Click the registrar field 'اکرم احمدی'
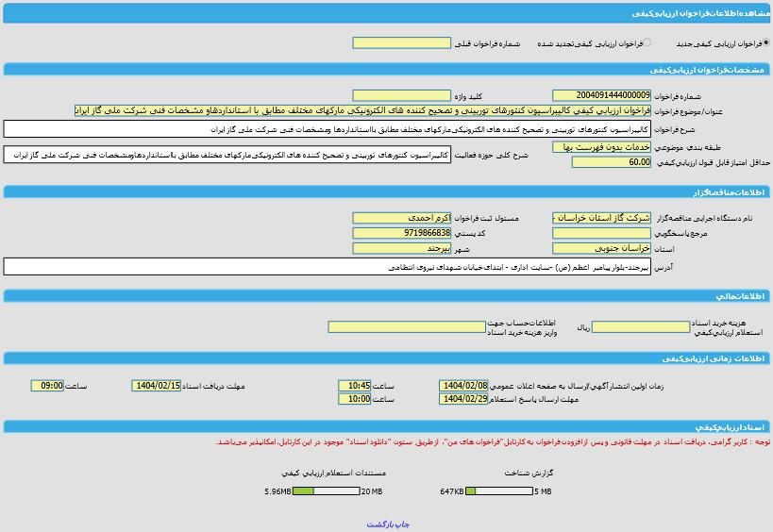This screenshot has width=773, height=532. pyautogui.click(x=401, y=218)
